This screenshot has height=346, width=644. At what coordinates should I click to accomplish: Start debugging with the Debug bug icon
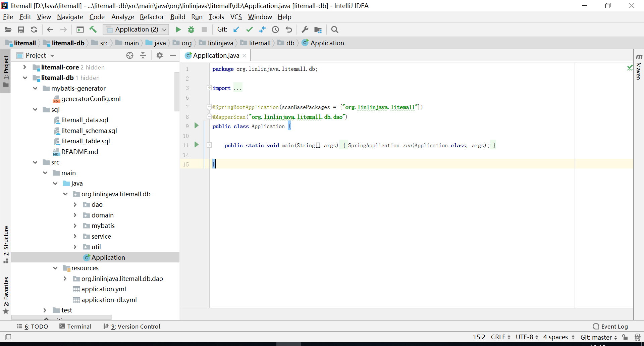(191, 30)
